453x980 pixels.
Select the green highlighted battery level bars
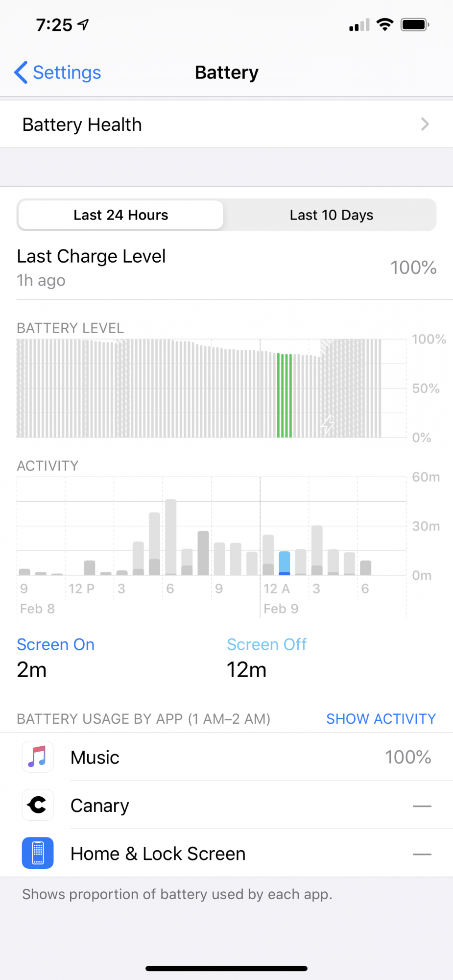(285, 395)
